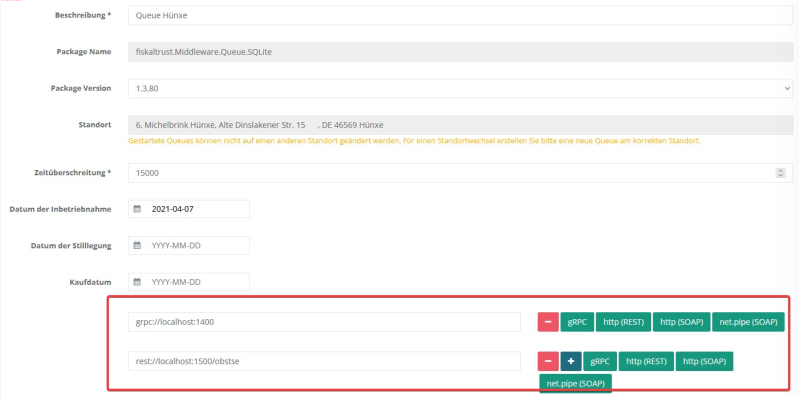
Task: Click http (SOAP) button in grpc row
Action: pyautogui.click(x=682, y=322)
